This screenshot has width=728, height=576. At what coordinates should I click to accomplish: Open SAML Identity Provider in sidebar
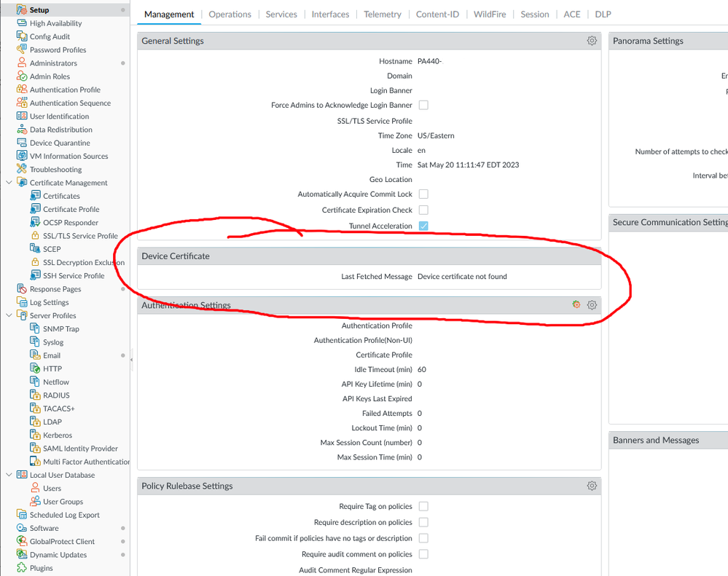pyautogui.click(x=80, y=449)
